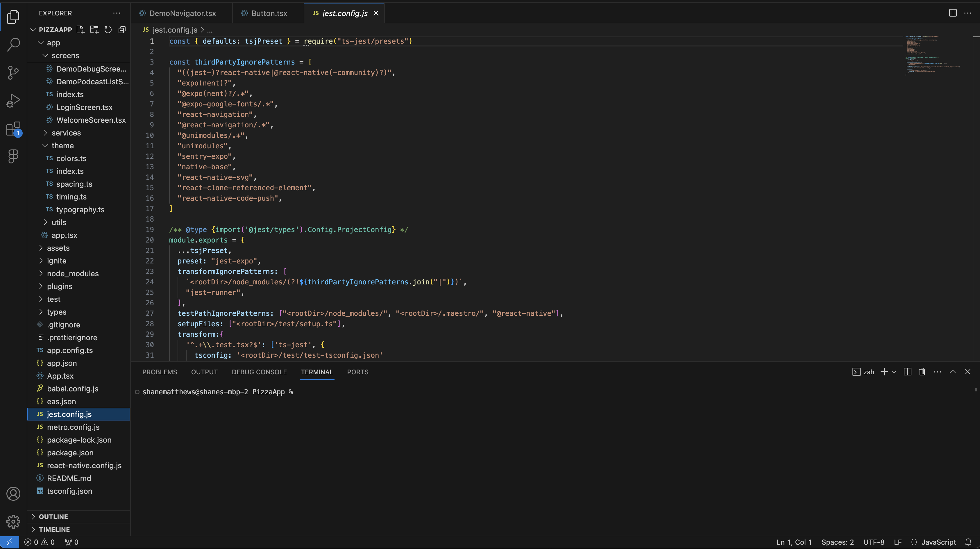Screen dimensions: 980x549
Task: Click the code minimap preview
Action: coord(932,55)
